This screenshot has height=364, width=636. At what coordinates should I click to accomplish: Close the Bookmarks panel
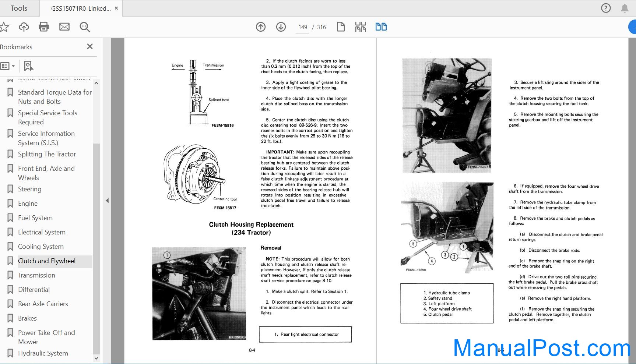click(x=89, y=46)
